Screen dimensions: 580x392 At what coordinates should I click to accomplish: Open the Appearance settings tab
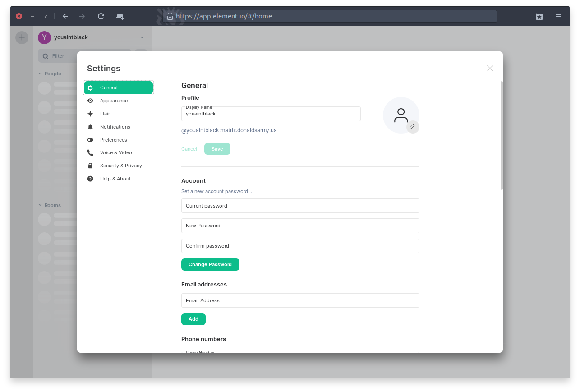click(114, 101)
